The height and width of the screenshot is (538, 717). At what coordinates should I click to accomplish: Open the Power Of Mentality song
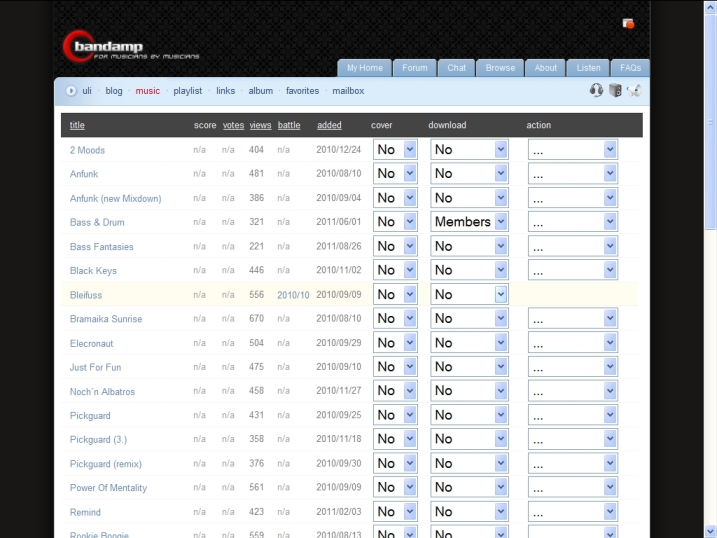[x=108, y=488]
